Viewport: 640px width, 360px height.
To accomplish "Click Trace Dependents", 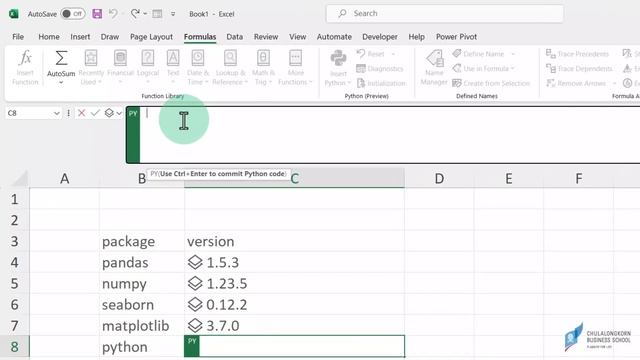I will click(580, 69).
